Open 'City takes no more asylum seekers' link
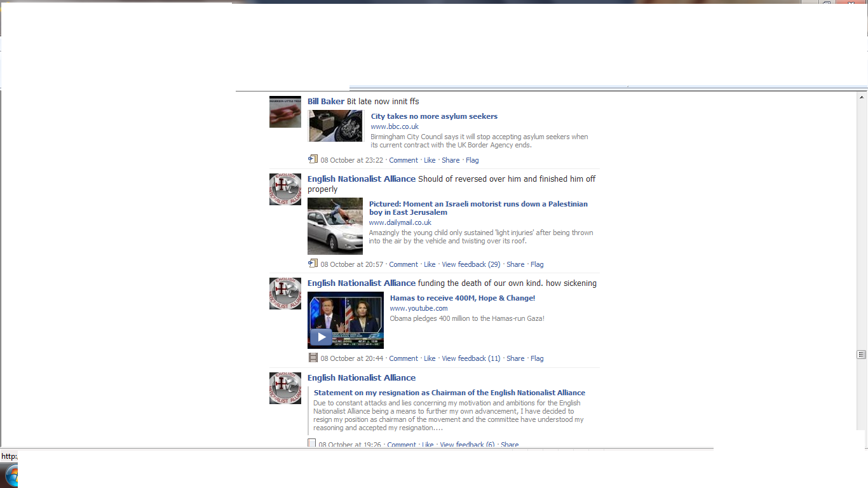 tap(434, 116)
